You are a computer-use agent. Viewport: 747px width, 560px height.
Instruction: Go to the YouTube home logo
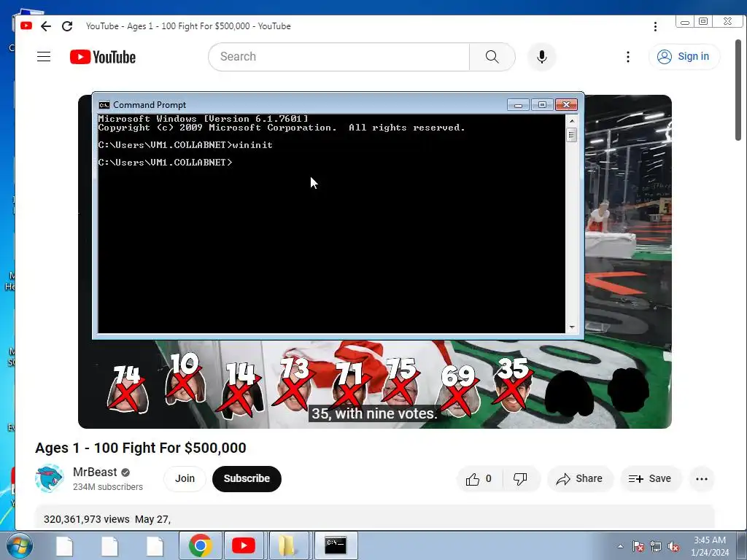click(103, 57)
